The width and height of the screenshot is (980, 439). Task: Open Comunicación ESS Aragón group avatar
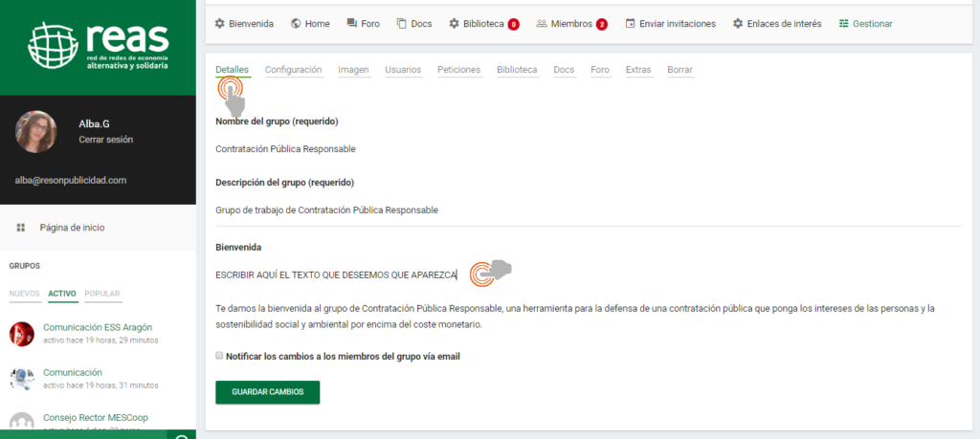point(22,333)
